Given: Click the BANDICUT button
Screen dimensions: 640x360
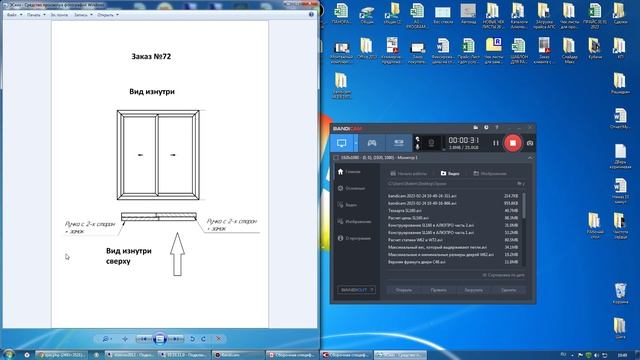Looking at the screenshot, I should click(x=356, y=290).
